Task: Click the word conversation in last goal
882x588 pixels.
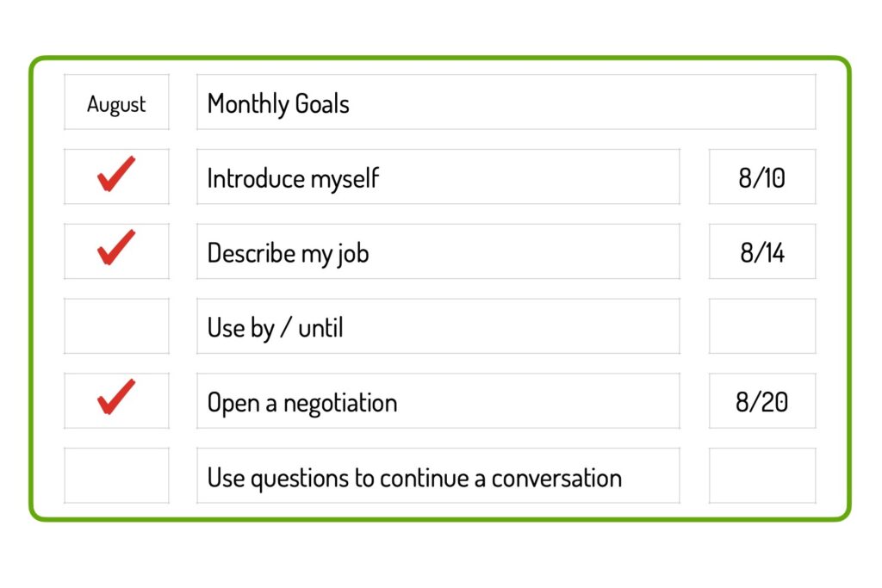Action: (x=557, y=479)
